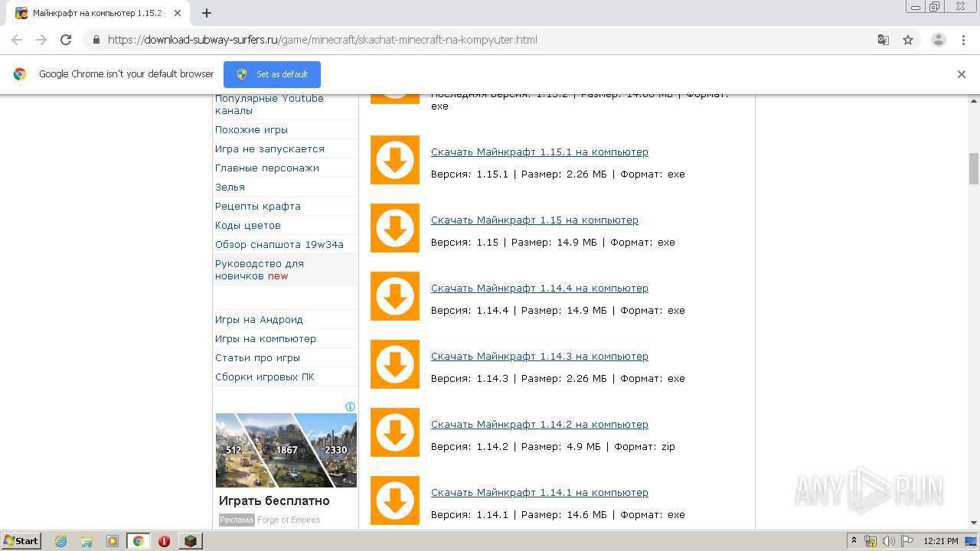
Task: Open the Action Center flag icon
Action: (906, 541)
